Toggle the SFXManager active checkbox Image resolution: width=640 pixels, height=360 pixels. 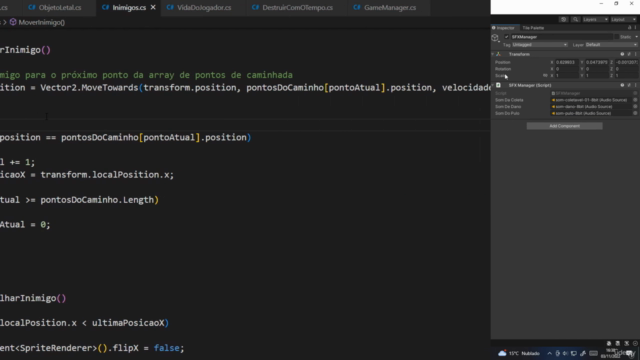(x=507, y=37)
